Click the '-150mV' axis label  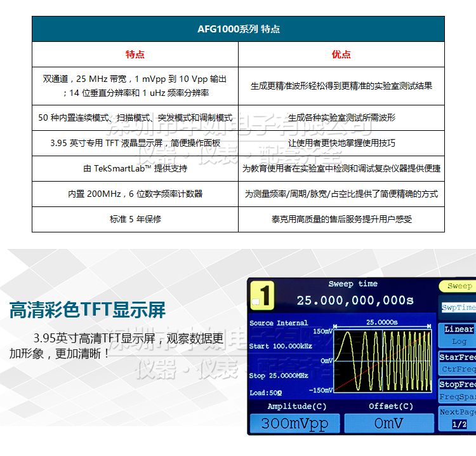click(321, 390)
